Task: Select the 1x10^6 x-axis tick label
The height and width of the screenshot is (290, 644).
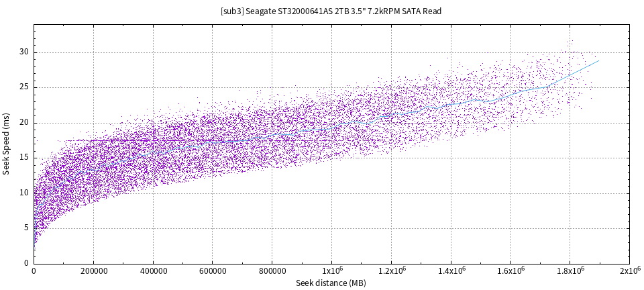Action: 331,271
